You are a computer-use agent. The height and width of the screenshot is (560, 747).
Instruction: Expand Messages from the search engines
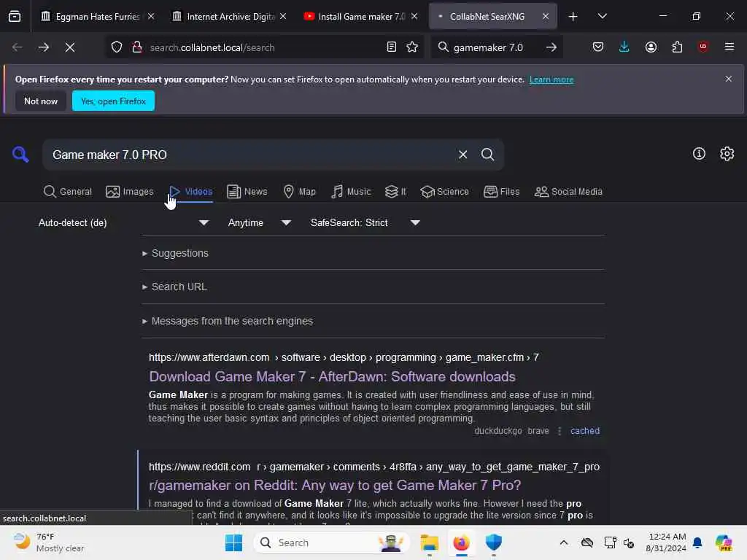[x=228, y=321]
